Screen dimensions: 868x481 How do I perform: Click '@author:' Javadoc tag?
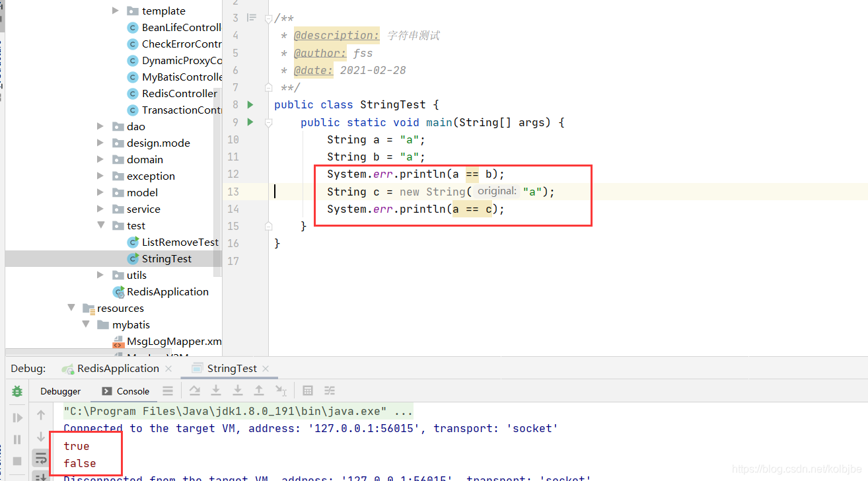pos(320,53)
